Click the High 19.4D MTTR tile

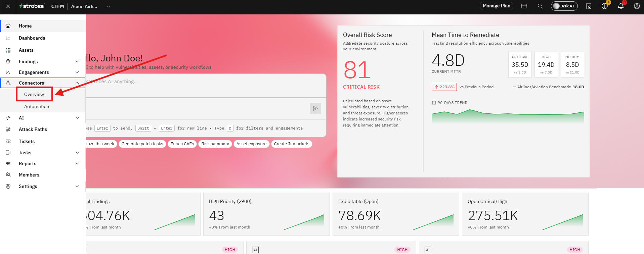546,65
